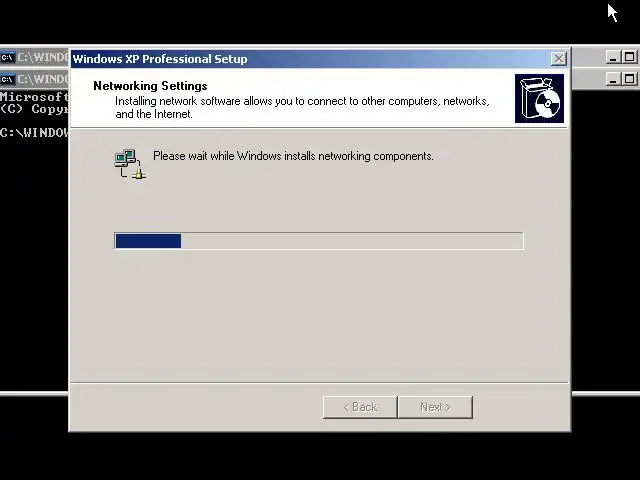Minimize the top command prompt window
640x480 pixels.
point(613,57)
